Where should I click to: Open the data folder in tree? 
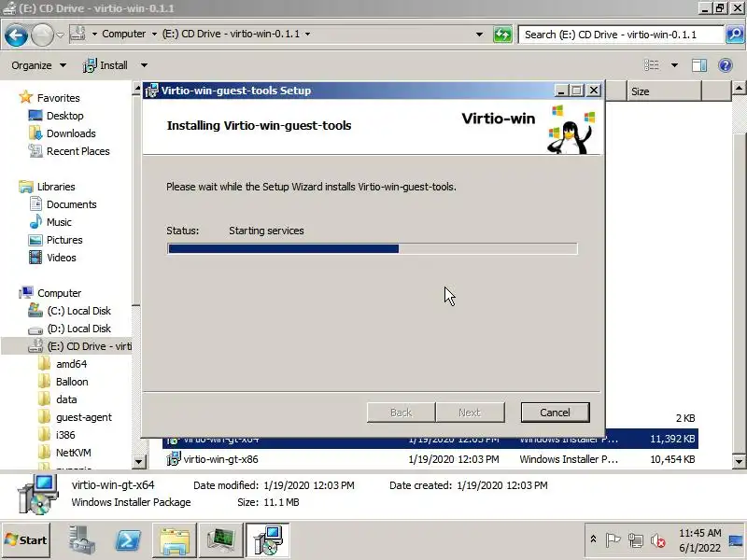click(66, 399)
